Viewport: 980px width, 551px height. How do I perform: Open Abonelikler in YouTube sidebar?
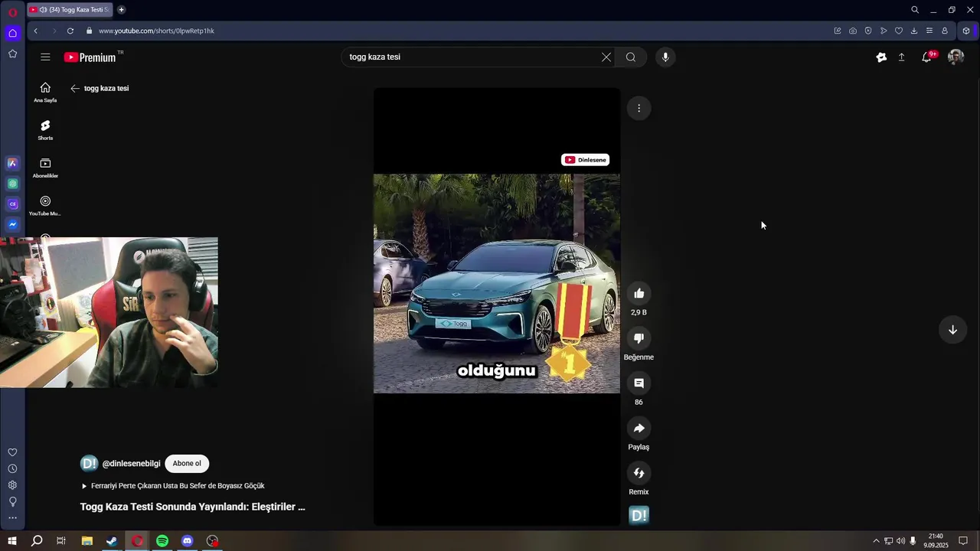coord(45,168)
